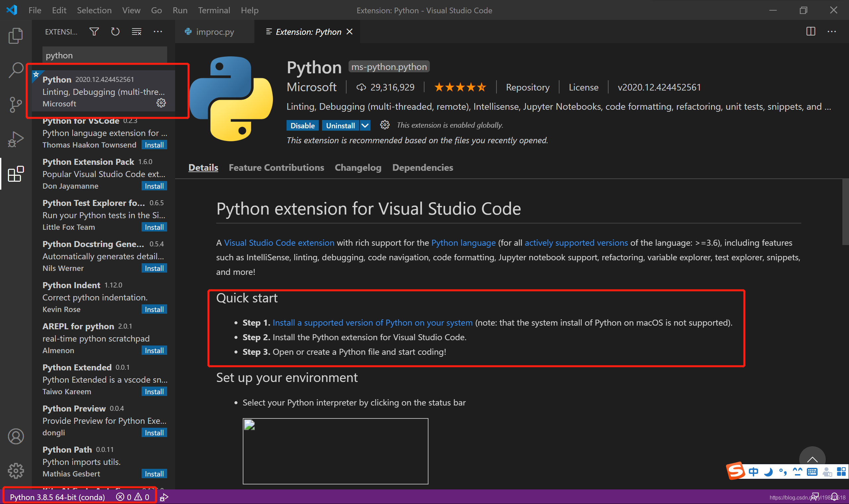
Task: Open the Visual Studio Code extension link
Action: point(279,243)
